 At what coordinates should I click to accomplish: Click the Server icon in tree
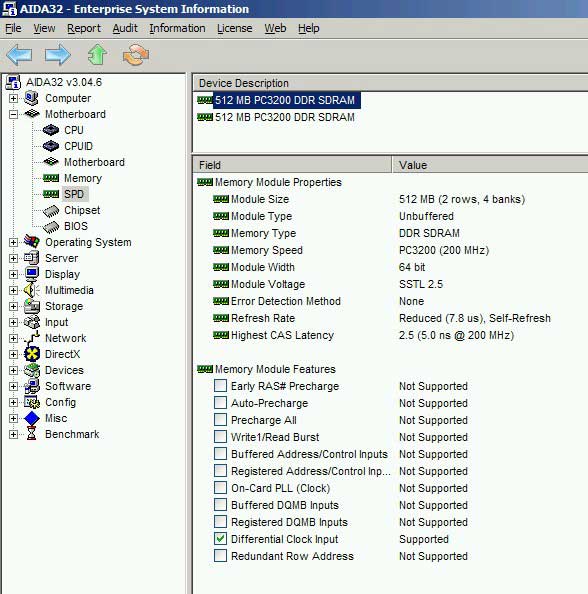[x=31, y=258]
